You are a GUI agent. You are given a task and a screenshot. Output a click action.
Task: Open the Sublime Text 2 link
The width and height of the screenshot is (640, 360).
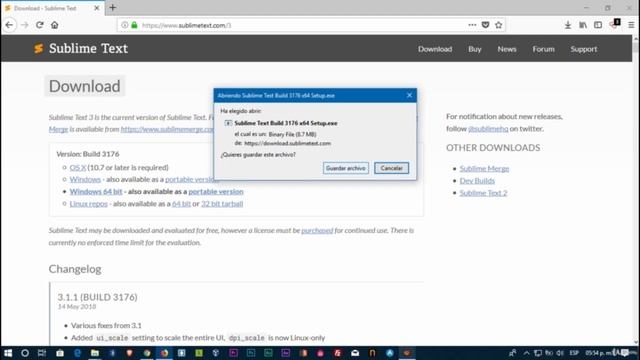click(483, 193)
